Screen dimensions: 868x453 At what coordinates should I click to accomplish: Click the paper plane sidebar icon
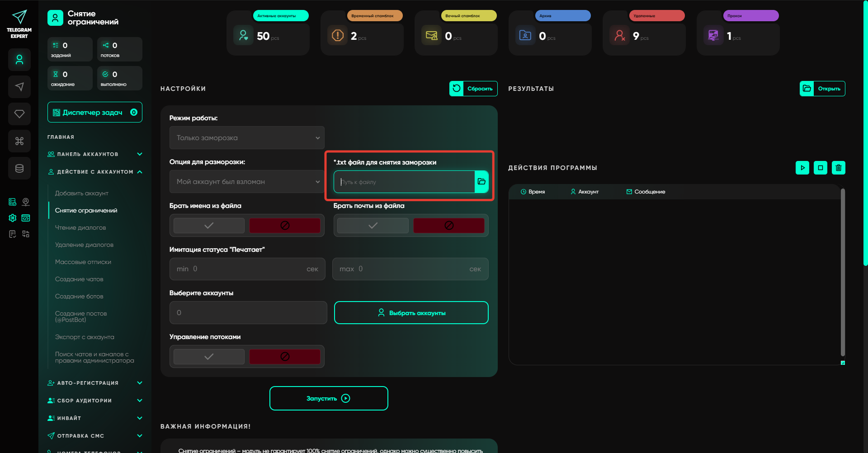click(x=19, y=87)
